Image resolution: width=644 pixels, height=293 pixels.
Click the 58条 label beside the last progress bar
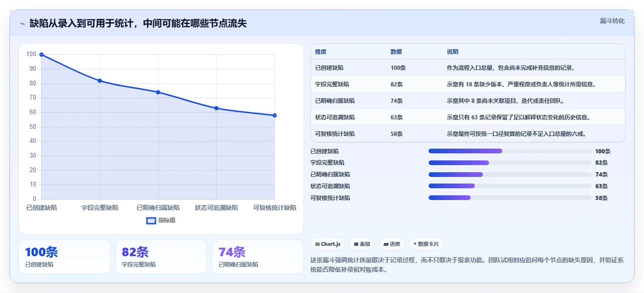point(601,198)
